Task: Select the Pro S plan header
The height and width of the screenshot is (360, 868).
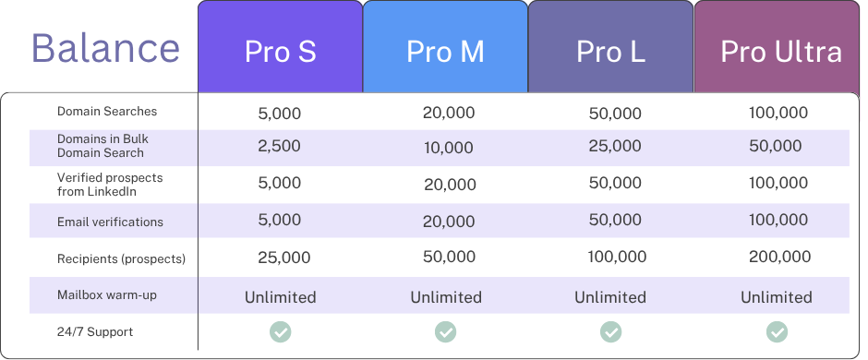Action: pos(280,46)
